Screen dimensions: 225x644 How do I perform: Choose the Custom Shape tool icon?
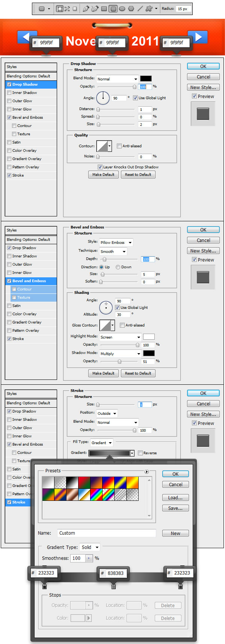point(149,9)
